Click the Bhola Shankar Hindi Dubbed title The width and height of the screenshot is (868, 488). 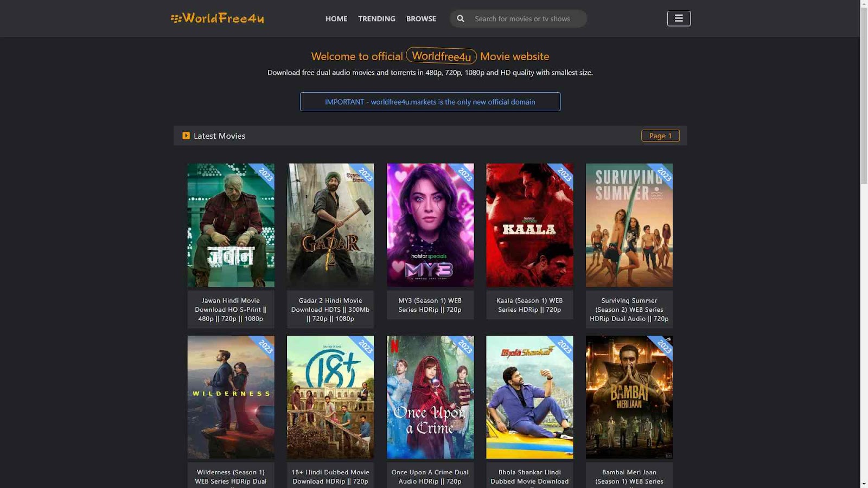coord(529,477)
